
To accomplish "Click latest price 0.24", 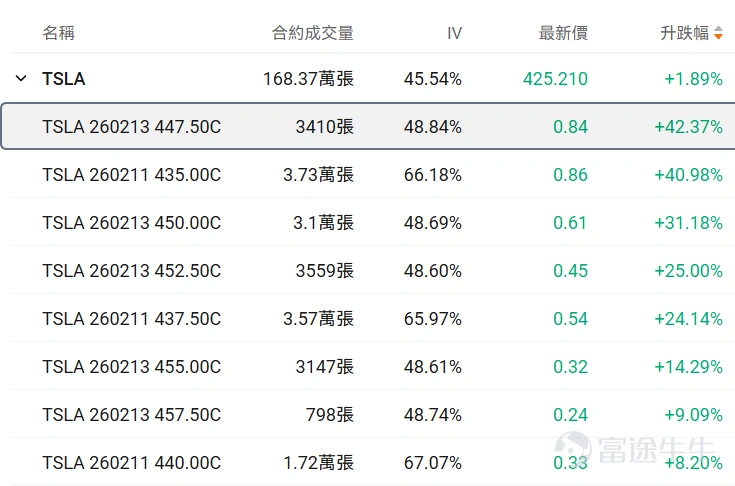I will tap(570, 415).
